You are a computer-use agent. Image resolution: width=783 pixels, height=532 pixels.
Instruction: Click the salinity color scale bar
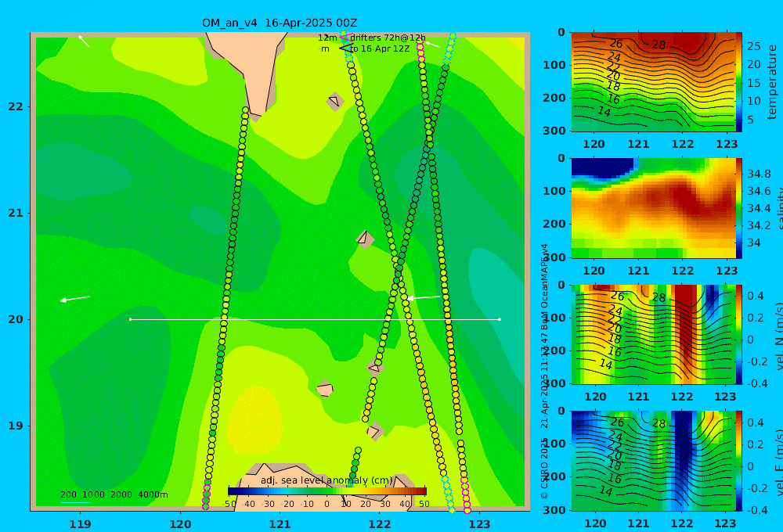[739, 208]
